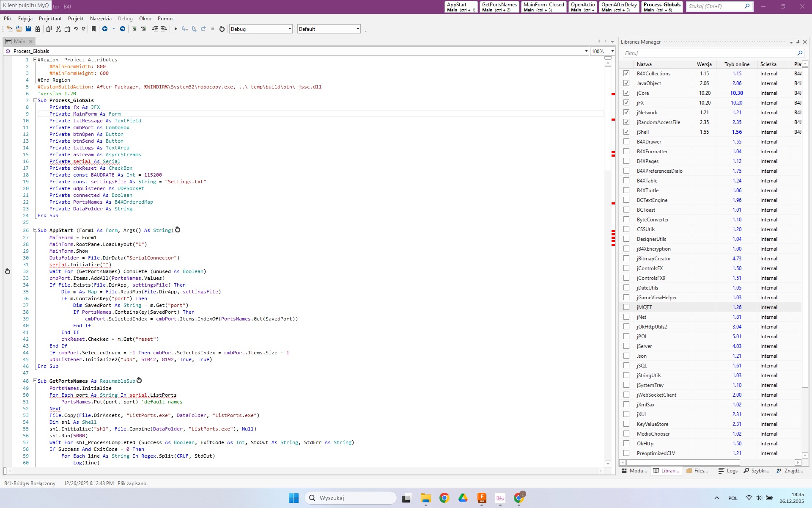Click jCore online version 10.30 link

coord(737,93)
